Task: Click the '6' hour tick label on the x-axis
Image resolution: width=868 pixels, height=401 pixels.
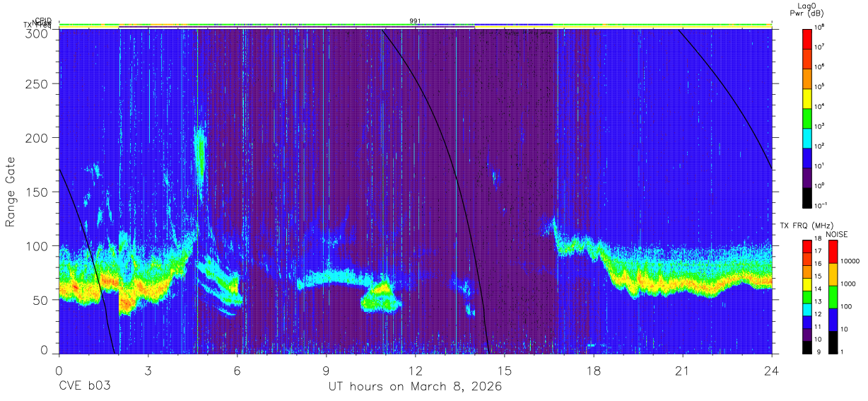Action: click(237, 370)
